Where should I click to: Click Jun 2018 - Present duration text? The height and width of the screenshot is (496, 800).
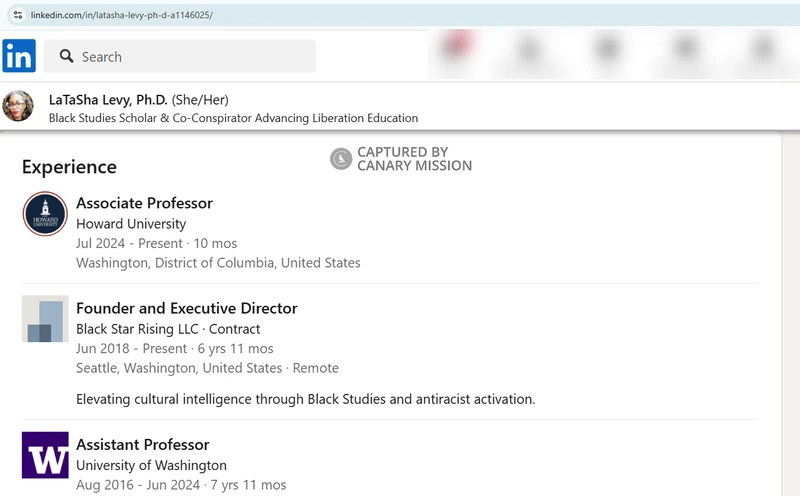click(174, 349)
